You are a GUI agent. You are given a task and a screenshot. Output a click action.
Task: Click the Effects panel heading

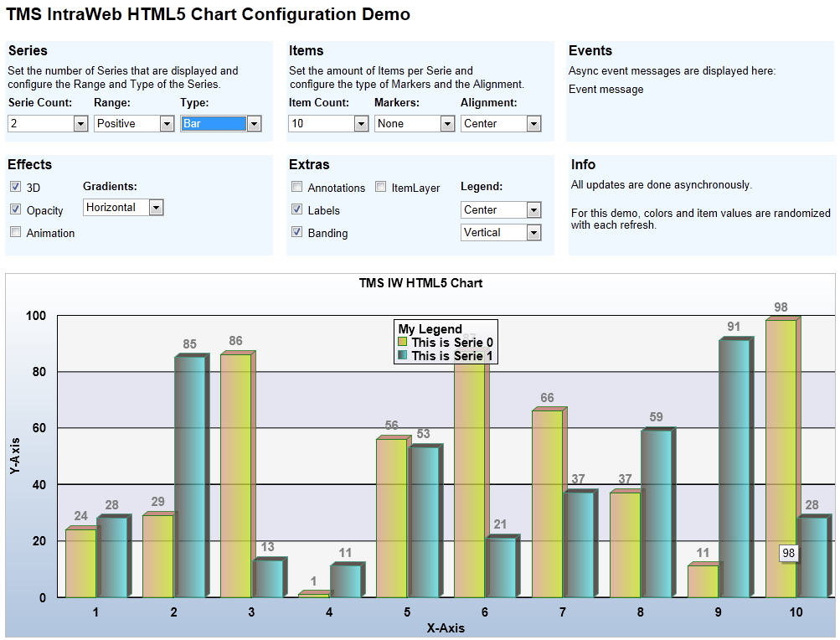30,164
